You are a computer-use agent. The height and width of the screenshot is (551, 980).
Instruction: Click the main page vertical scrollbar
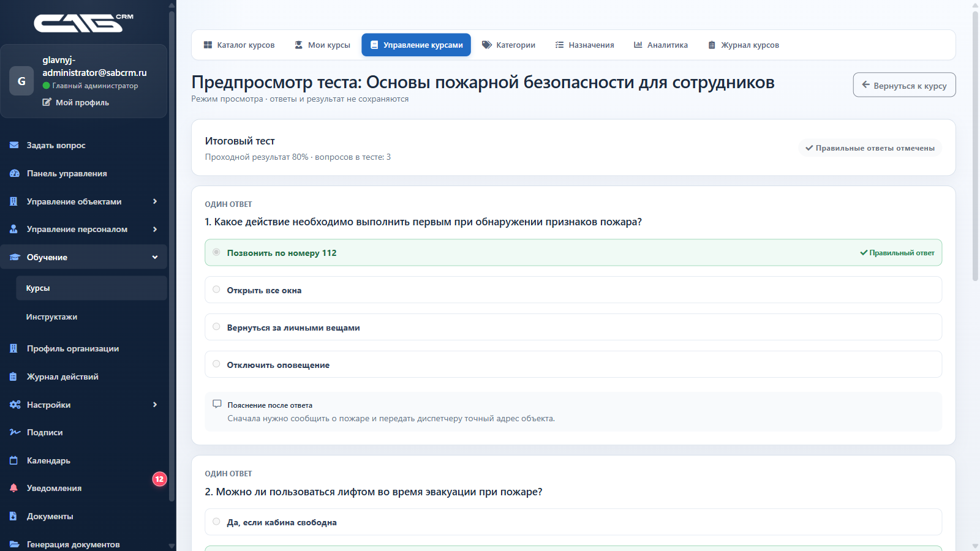pos(975,146)
